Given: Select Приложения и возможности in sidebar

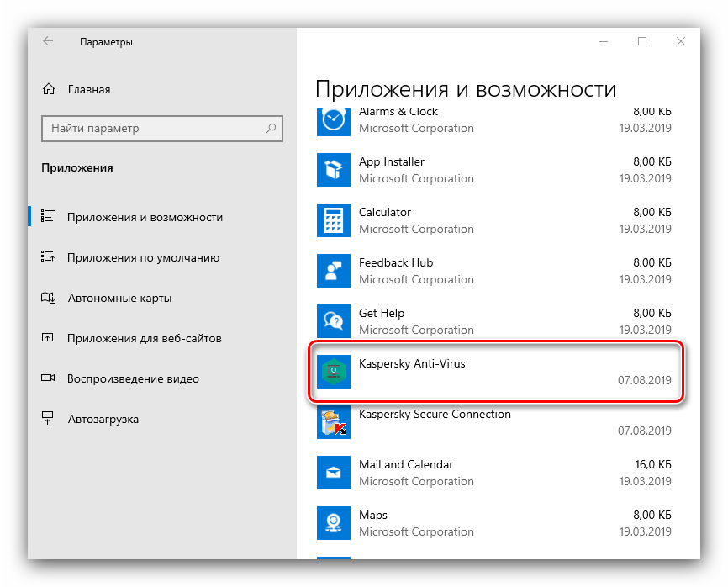Looking at the screenshot, I should point(145,217).
